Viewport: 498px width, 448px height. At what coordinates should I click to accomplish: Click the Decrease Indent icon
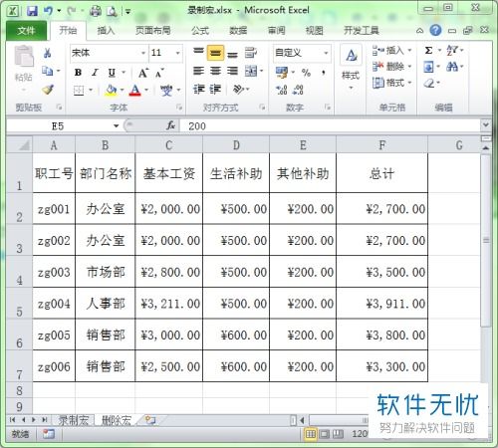199,89
